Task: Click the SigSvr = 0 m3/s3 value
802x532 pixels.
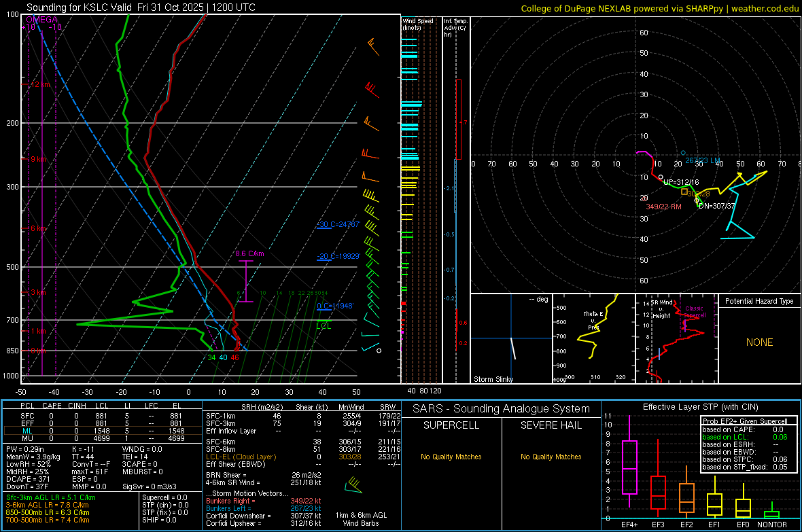Action: coord(150,486)
